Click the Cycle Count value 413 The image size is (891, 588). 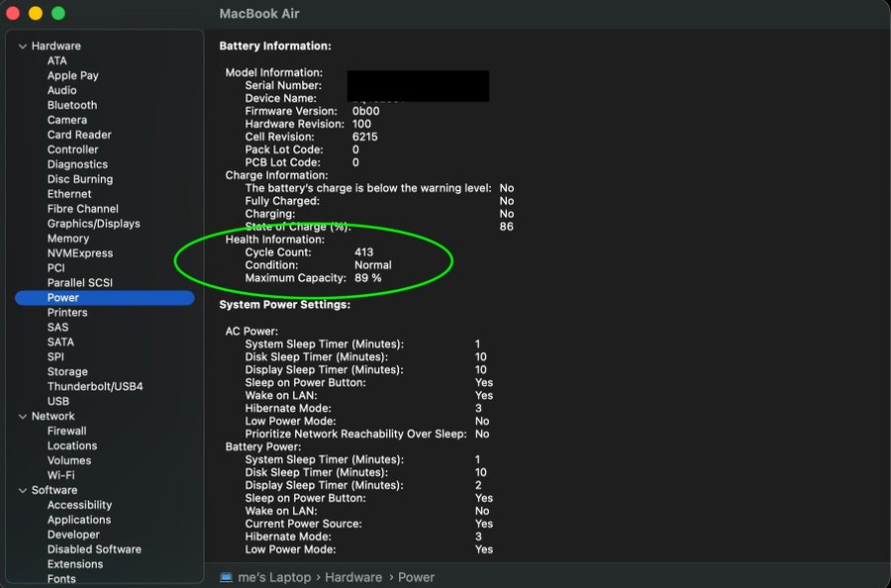364,252
